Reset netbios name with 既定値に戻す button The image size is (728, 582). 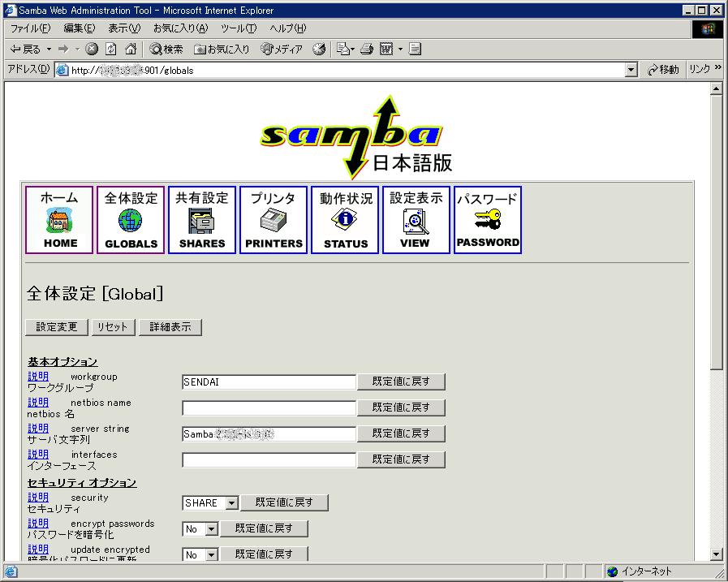[x=401, y=407]
